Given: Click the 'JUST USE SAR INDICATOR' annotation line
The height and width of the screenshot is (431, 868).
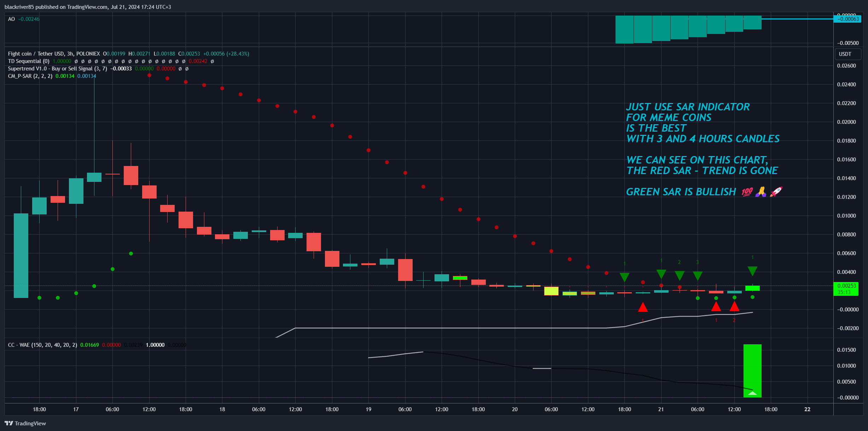Looking at the screenshot, I should pos(688,107).
